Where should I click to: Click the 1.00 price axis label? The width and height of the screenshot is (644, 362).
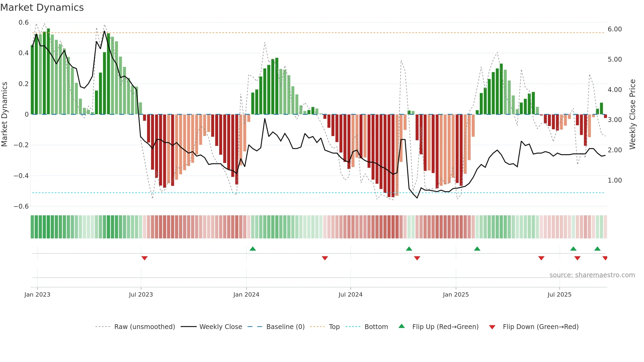click(x=615, y=180)
